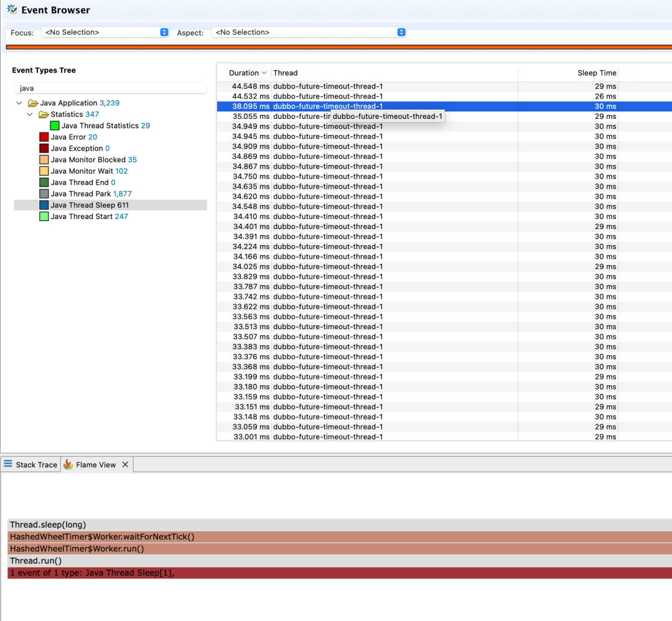The height and width of the screenshot is (621, 672).
Task: Select the row with duration 44.548 ms
Action: (444, 86)
